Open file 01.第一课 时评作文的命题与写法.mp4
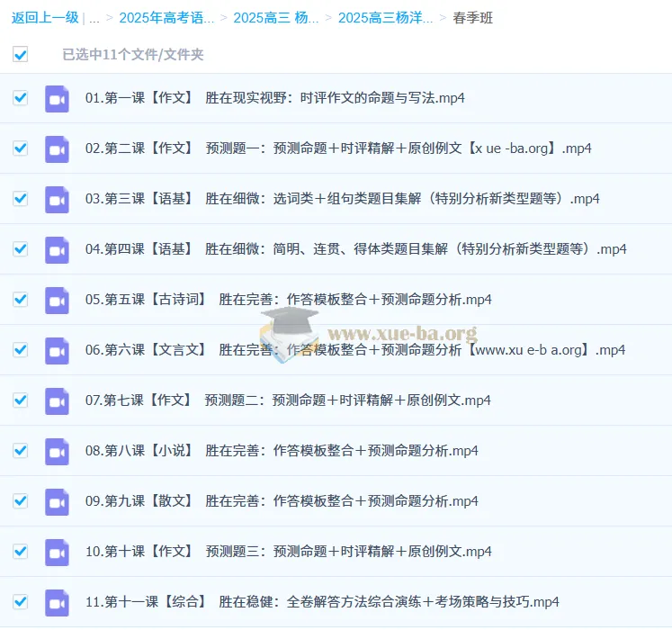Viewport: 672px width, 630px height. pyautogui.click(x=274, y=98)
